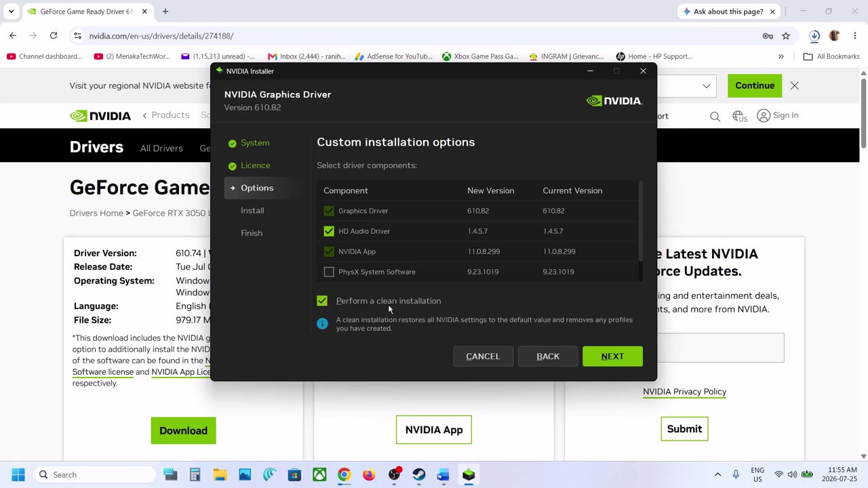Open Xbox app from taskbar
Image resolution: width=868 pixels, height=488 pixels.
coord(319,475)
